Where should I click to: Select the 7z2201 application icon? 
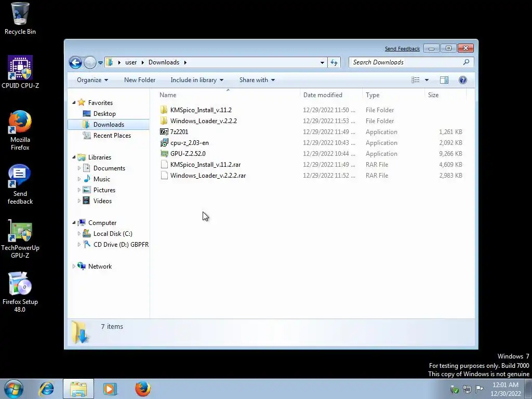(164, 131)
